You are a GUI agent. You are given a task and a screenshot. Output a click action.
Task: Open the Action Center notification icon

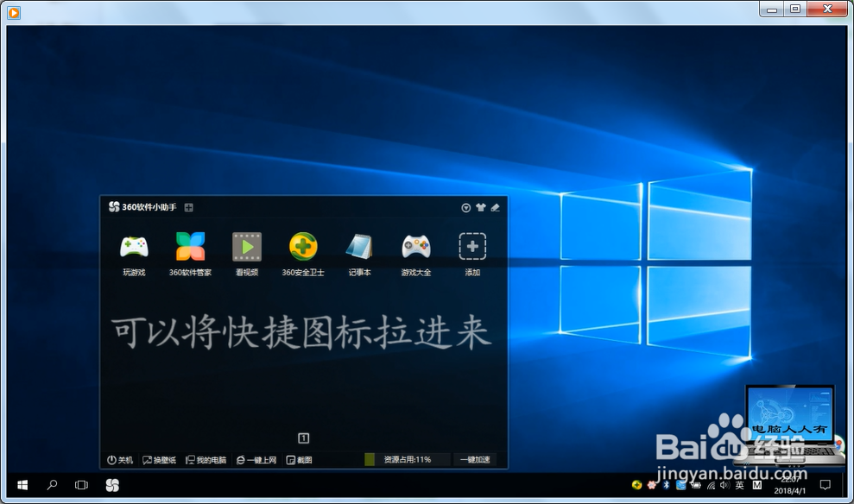(x=826, y=484)
